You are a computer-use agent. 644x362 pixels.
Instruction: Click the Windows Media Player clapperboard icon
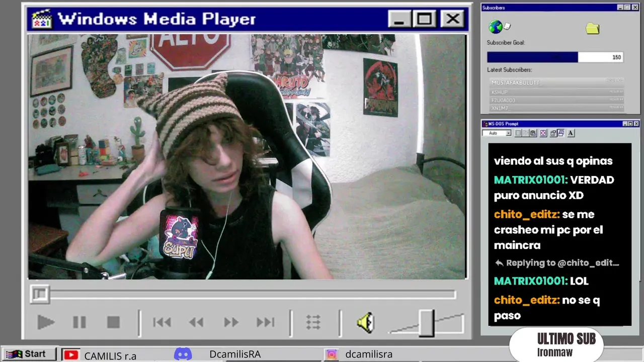coord(42,19)
